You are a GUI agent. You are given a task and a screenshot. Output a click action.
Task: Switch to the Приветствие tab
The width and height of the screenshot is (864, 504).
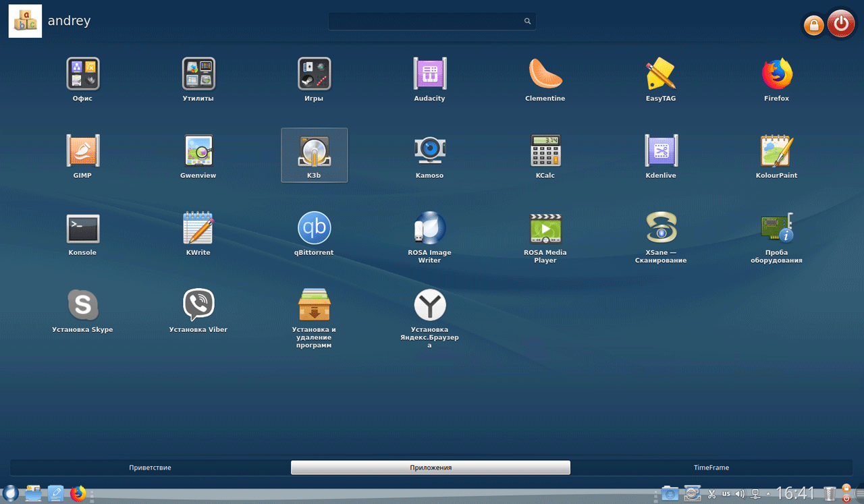pyautogui.click(x=150, y=468)
